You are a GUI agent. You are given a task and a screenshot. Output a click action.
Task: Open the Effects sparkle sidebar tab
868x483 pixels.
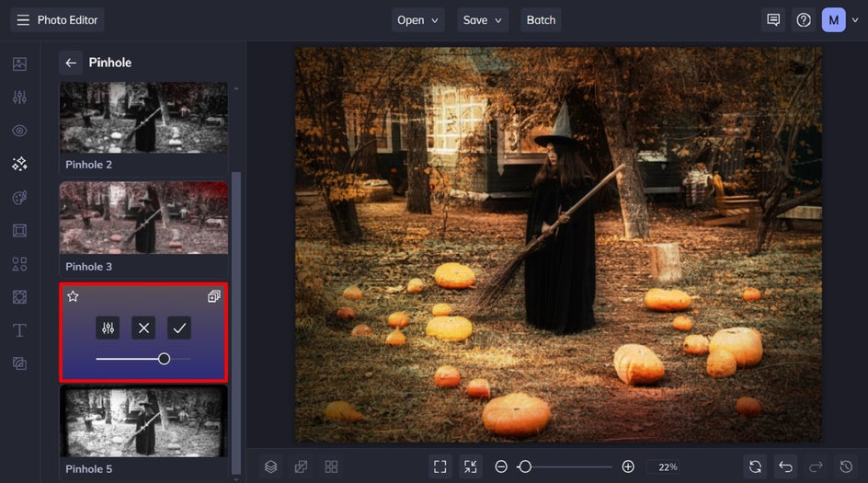click(19, 164)
